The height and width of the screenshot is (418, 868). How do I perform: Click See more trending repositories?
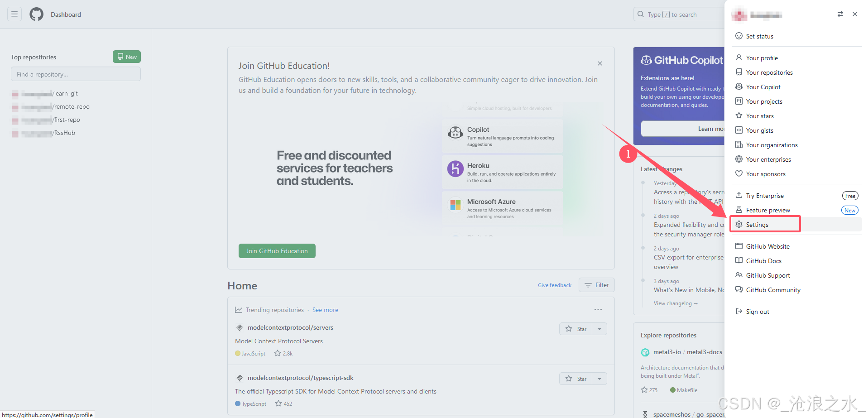click(325, 310)
